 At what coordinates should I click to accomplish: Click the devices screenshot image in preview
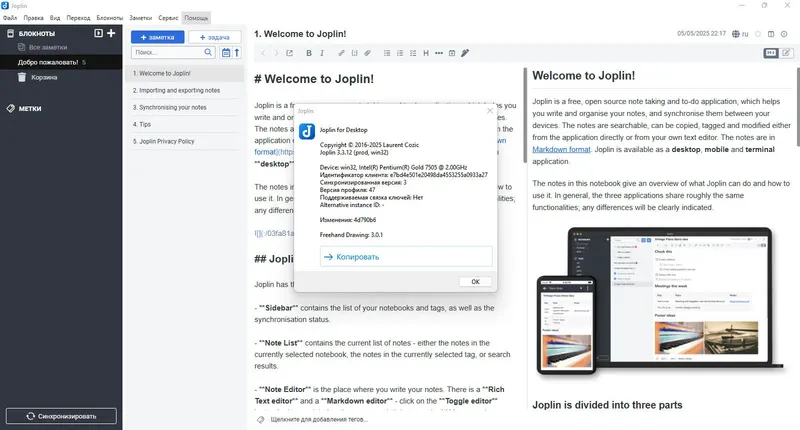661,301
